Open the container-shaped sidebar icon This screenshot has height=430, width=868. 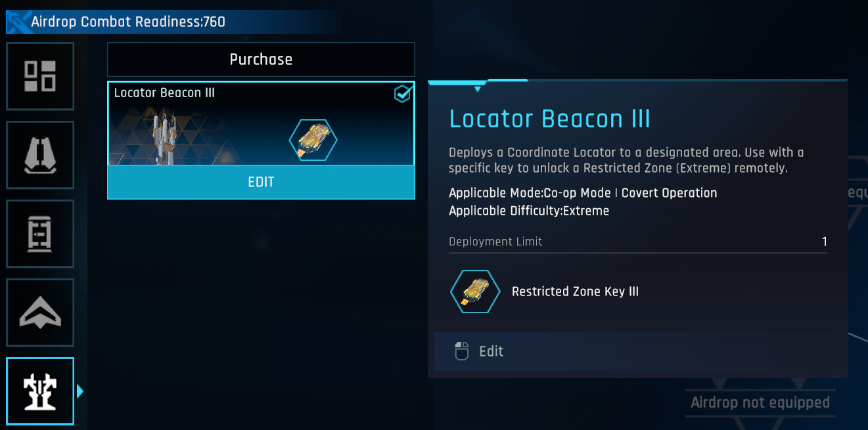point(40,234)
